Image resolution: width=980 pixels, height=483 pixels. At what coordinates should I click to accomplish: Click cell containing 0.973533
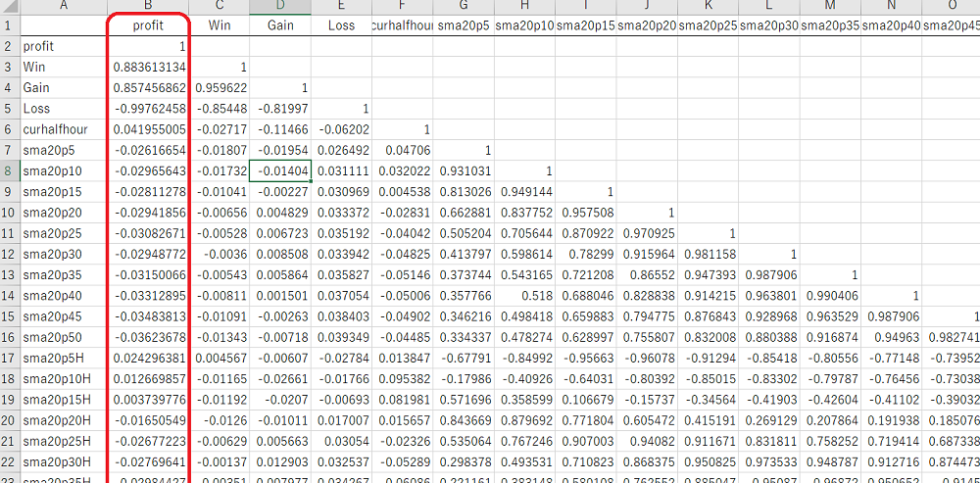click(x=770, y=462)
